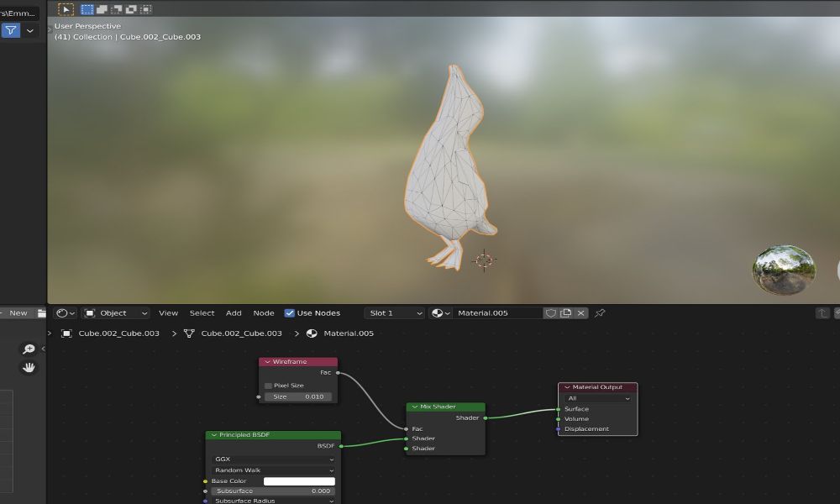Toggle the Use Nodes checkbox

(290, 313)
